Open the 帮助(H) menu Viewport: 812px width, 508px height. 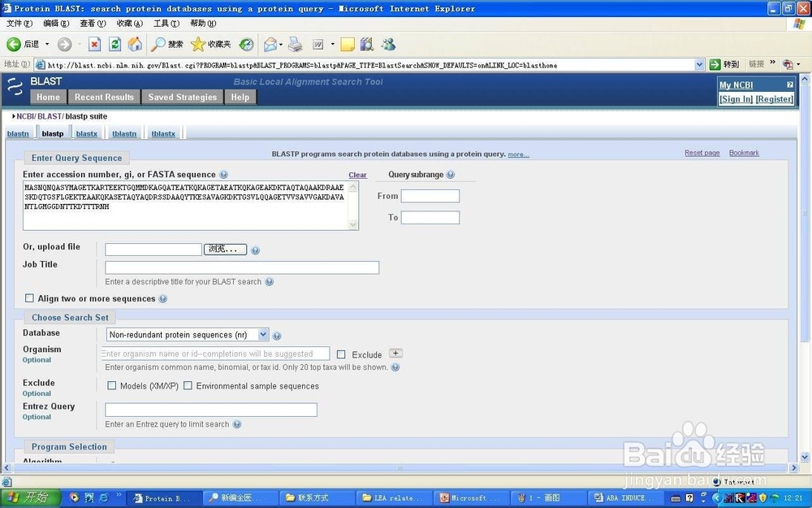tap(203, 24)
